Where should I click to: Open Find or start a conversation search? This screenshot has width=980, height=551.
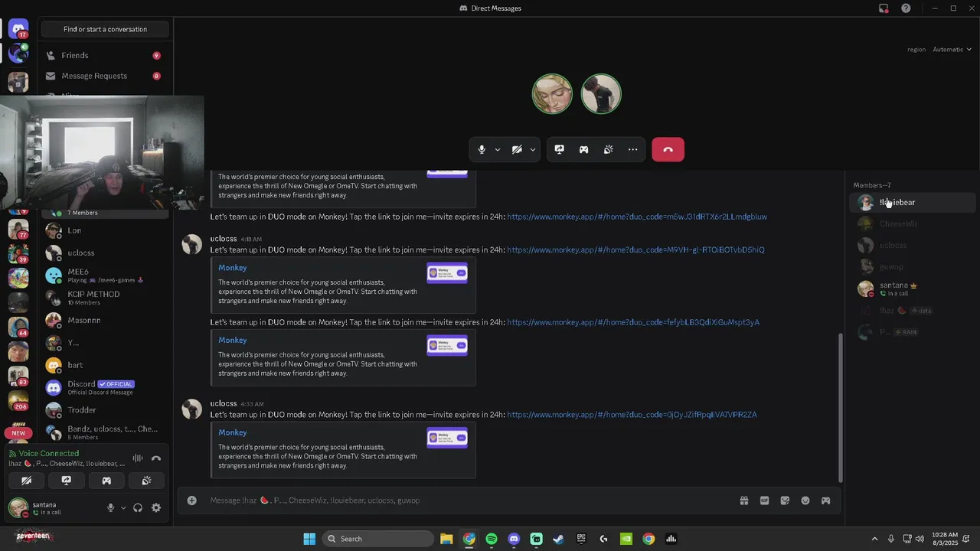click(105, 29)
